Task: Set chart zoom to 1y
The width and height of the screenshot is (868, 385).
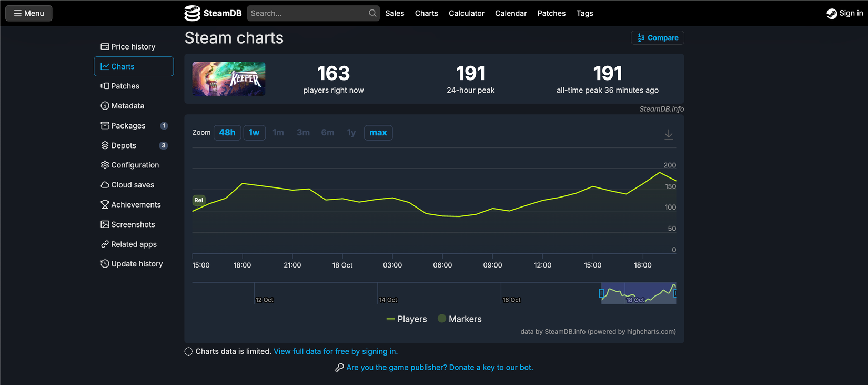Action: coord(351,133)
